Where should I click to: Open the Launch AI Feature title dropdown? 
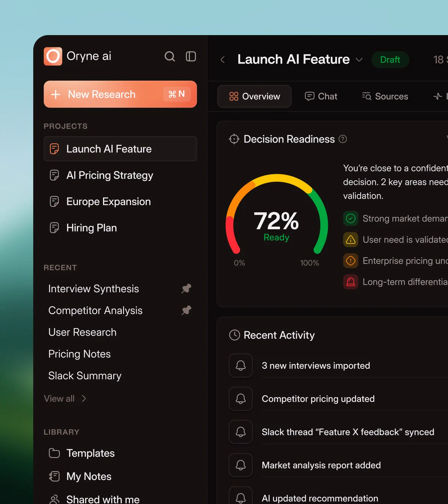[x=359, y=60]
